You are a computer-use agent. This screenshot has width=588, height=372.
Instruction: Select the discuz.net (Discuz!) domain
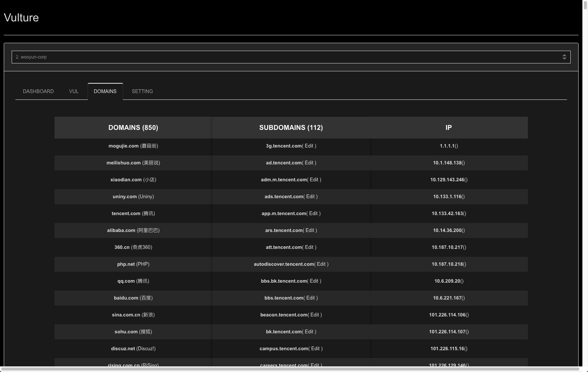(133, 349)
